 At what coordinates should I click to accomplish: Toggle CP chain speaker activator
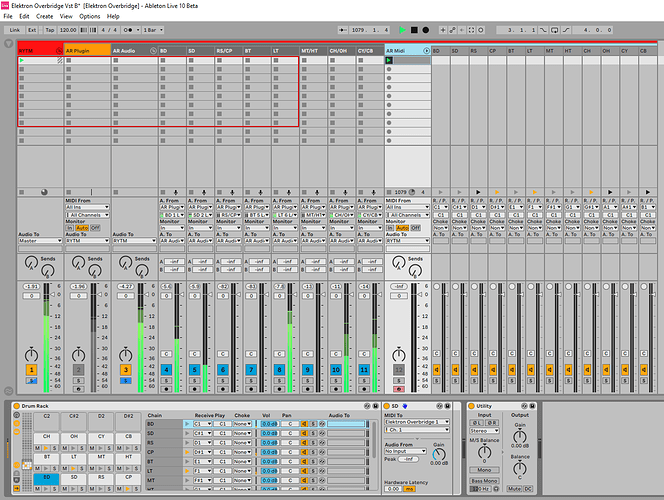tap(304, 452)
